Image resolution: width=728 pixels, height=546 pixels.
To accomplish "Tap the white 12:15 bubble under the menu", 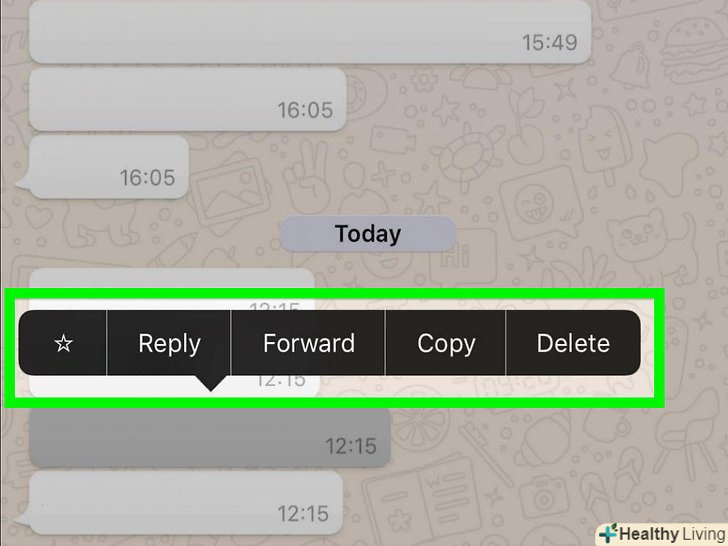I will pos(175,385).
